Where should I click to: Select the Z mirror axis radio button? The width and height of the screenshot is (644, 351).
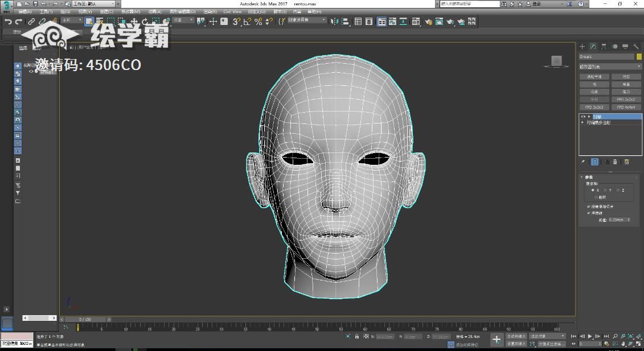(618, 190)
